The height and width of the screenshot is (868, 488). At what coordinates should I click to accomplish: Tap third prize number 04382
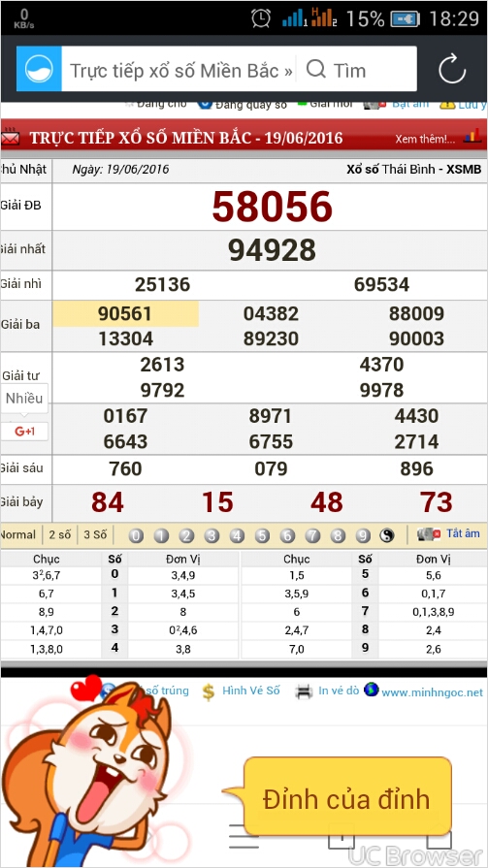(x=271, y=314)
